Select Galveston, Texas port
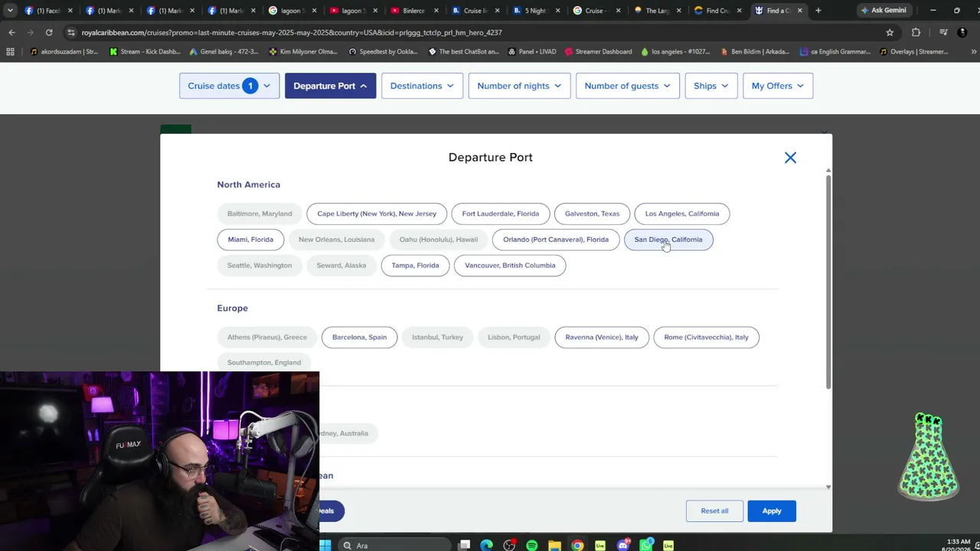 [592, 214]
